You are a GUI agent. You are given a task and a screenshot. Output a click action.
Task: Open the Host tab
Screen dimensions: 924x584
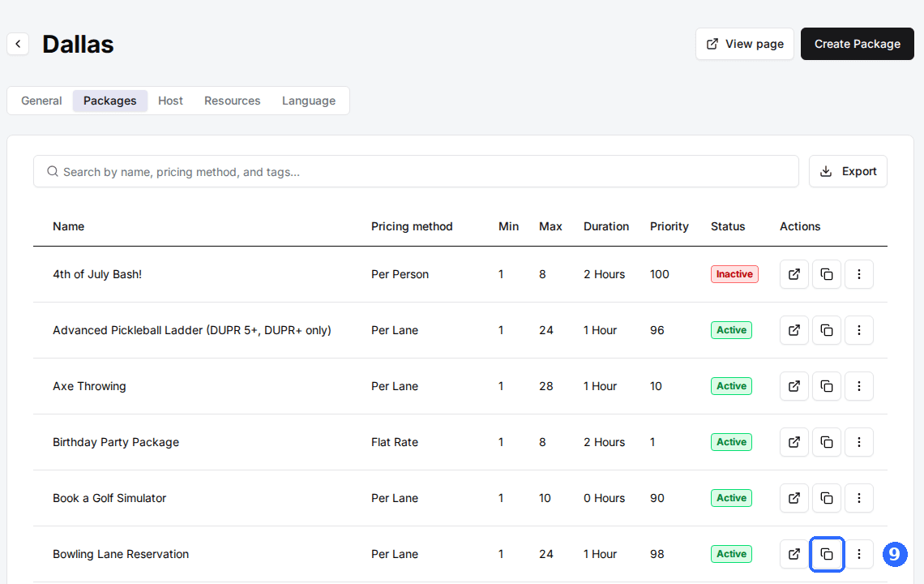[170, 101]
